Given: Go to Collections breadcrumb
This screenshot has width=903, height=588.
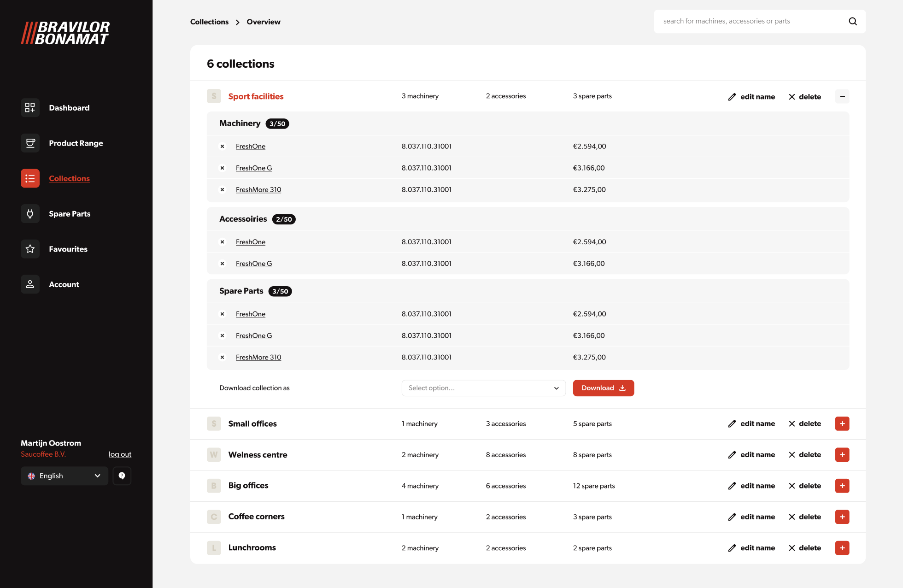Looking at the screenshot, I should click(209, 22).
